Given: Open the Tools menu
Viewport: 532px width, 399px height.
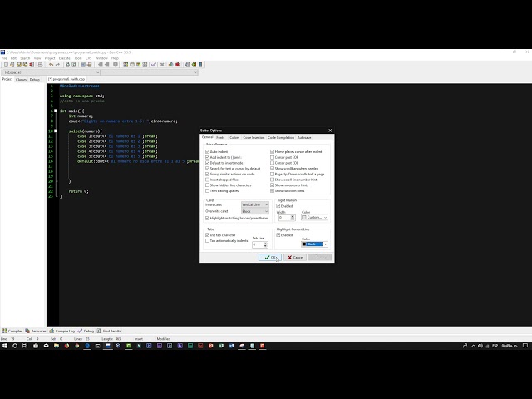Looking at the screenshot, I should pyautogui.click(x=77, y=58).
